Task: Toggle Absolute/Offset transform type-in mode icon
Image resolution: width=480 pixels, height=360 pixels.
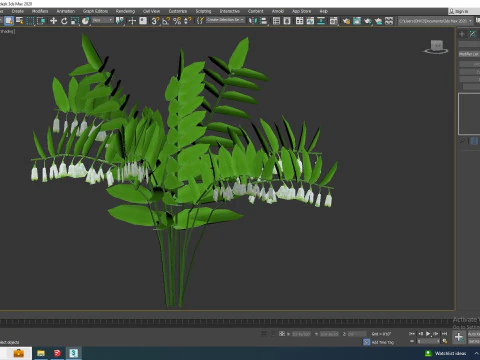Action: point(282,334)
